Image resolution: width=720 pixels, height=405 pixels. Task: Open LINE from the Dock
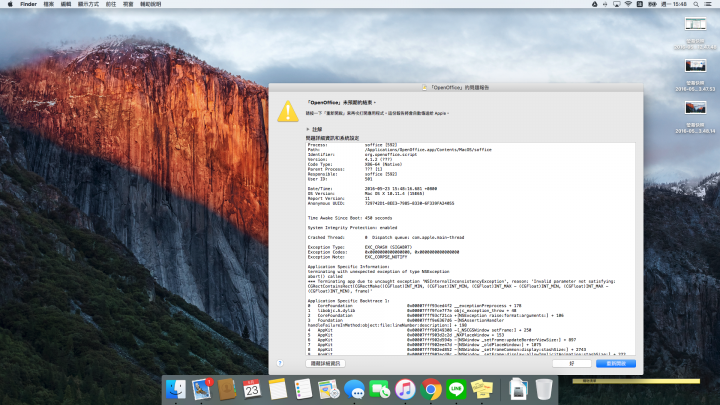[x=456, y=389]
